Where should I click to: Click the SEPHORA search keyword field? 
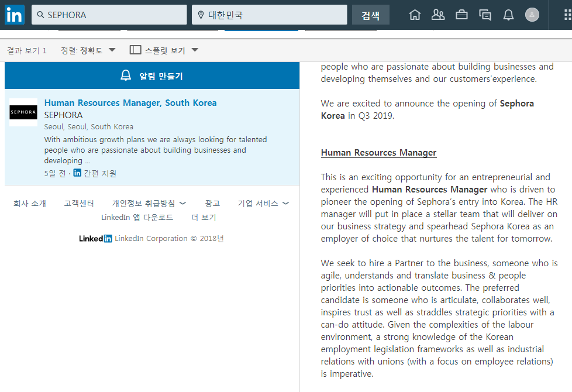click(x=109, y=15)
